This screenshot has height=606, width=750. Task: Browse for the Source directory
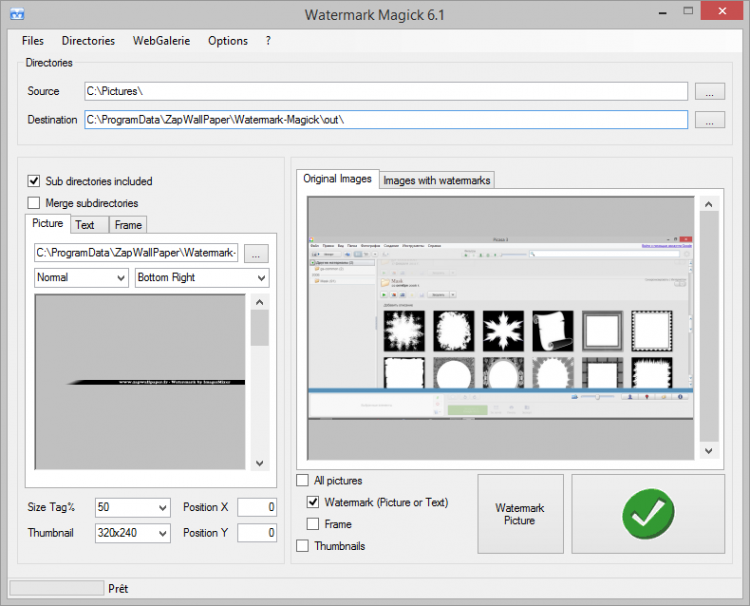pyautogui.click(x=709, y=91)
